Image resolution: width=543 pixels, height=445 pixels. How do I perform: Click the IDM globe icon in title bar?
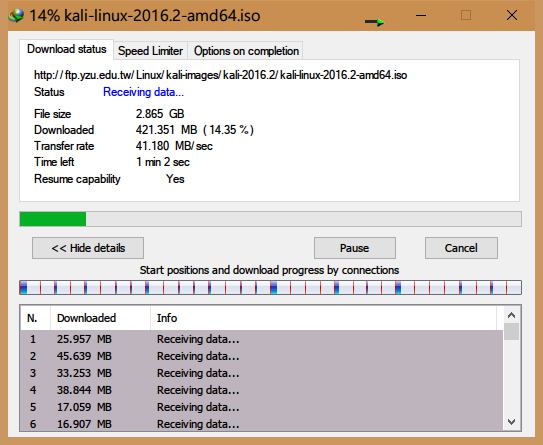[16, 16]
